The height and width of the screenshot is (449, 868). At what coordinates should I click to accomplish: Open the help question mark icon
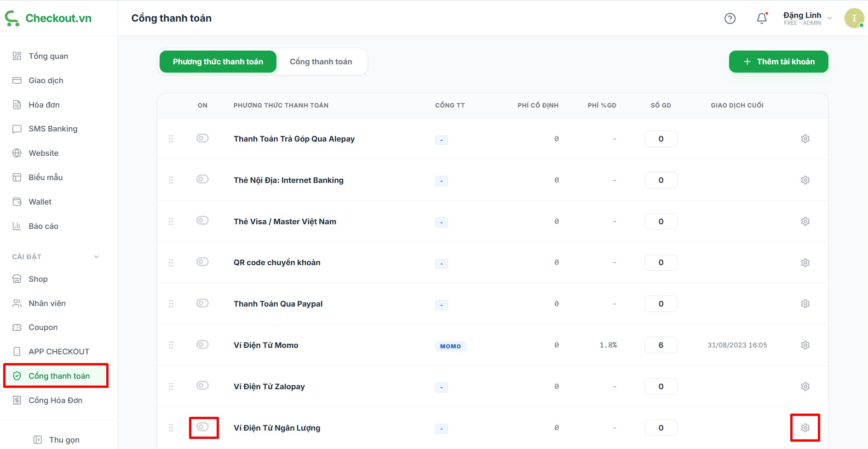(x=730, y=18)
